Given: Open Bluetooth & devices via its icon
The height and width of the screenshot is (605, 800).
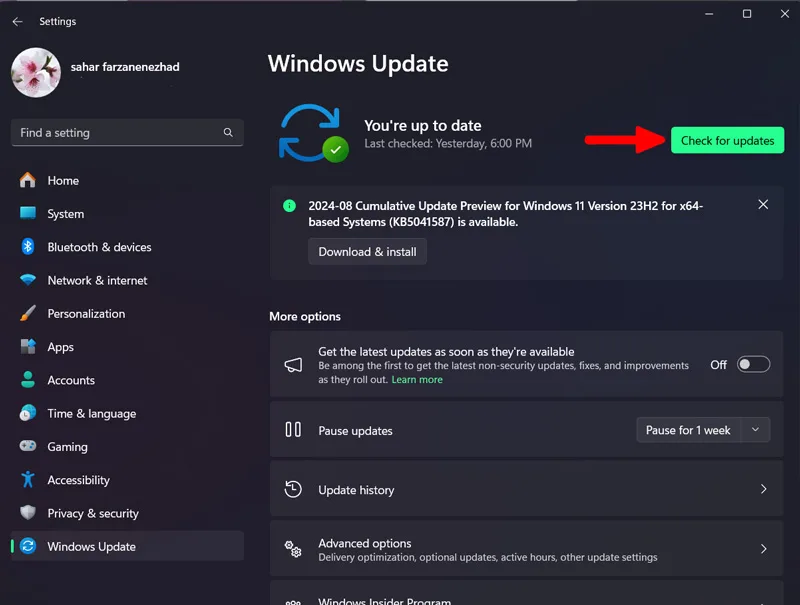Looking at the screenshot, I should (28, 247).
